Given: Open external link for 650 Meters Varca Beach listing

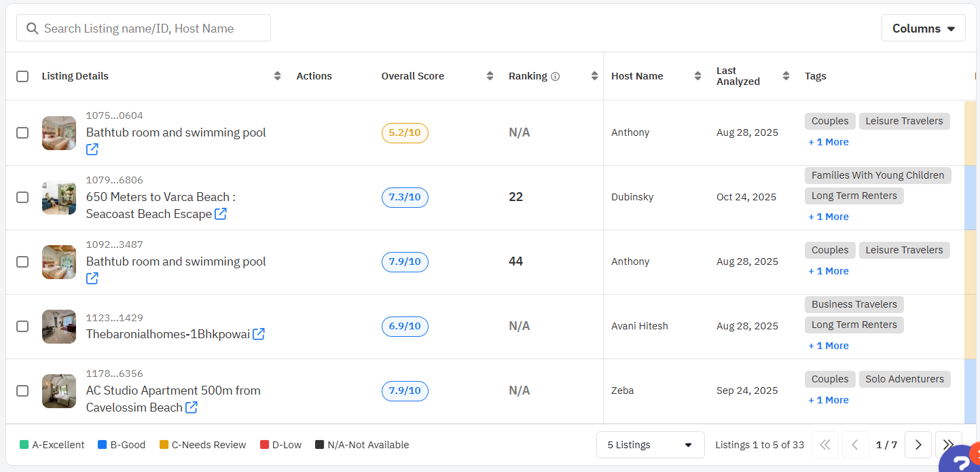Looking at the screenshot, I should pos(221,214).
